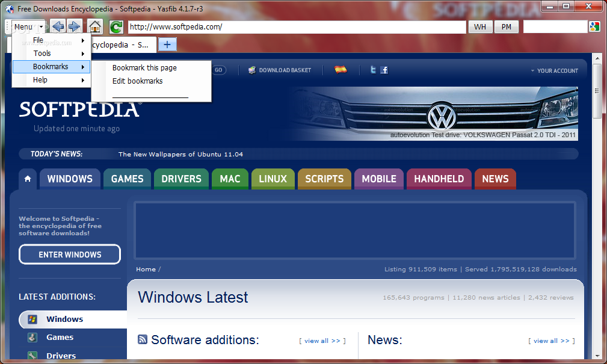Go to the Home page icon
Viewport: 607px width, 364px height.
click(x=95, y=26)
